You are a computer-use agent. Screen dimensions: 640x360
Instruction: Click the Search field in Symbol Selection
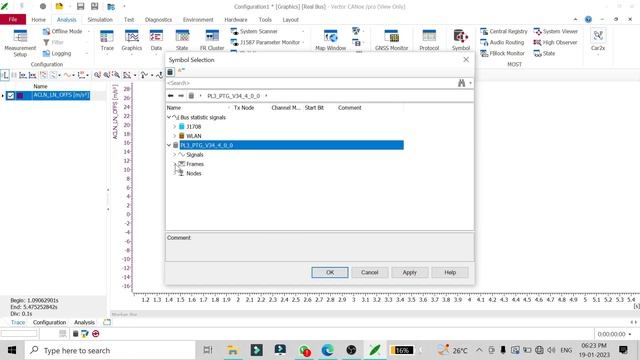click(311, 83)
